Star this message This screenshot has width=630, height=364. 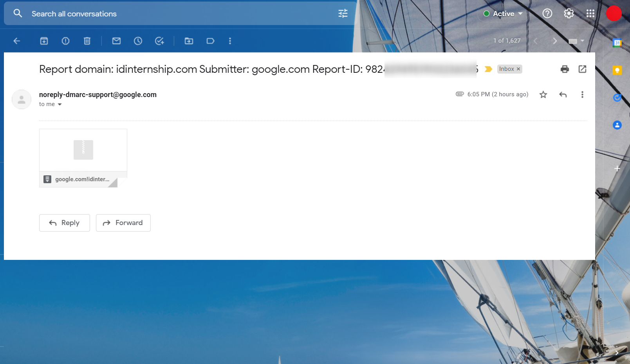coord(543,94)
